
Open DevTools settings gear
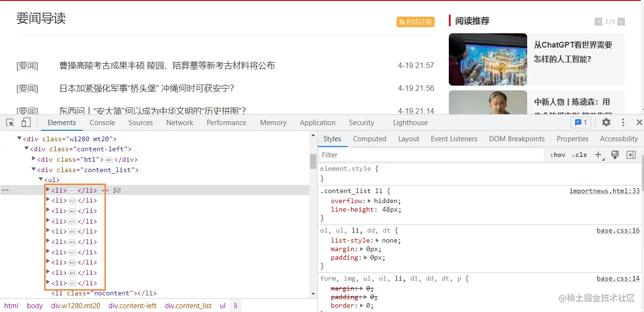[606, 122]
